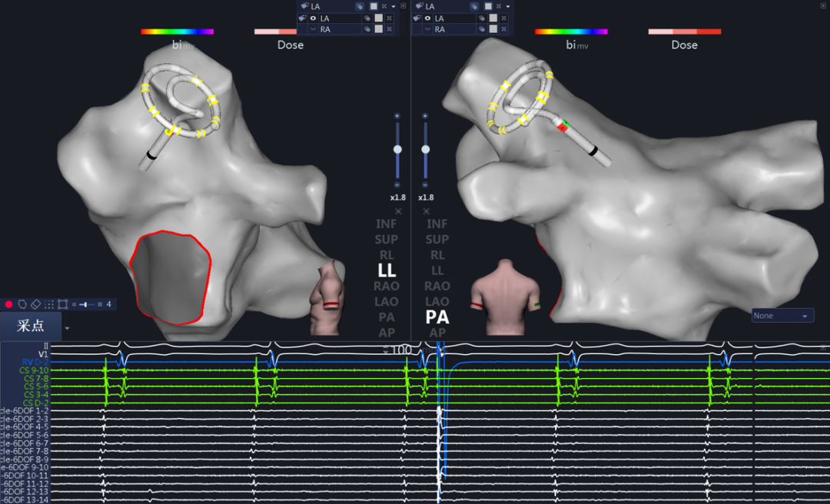
Task: Select AP orientation in the left view
Action: pyautogui.click(x=387, y=333)
